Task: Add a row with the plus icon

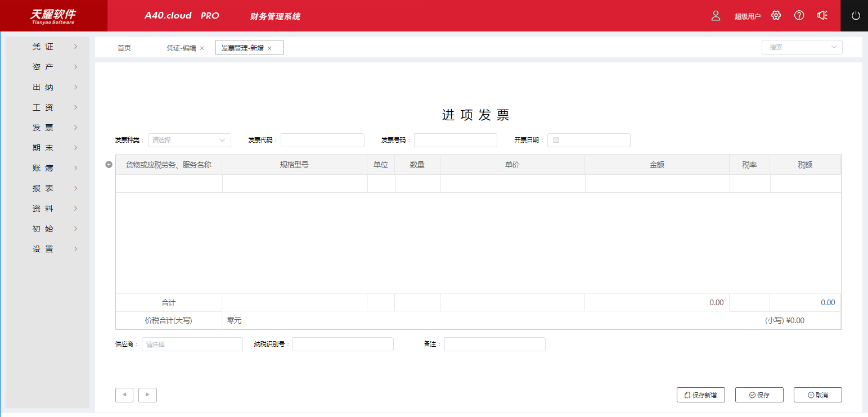Action: pos(109,165)
